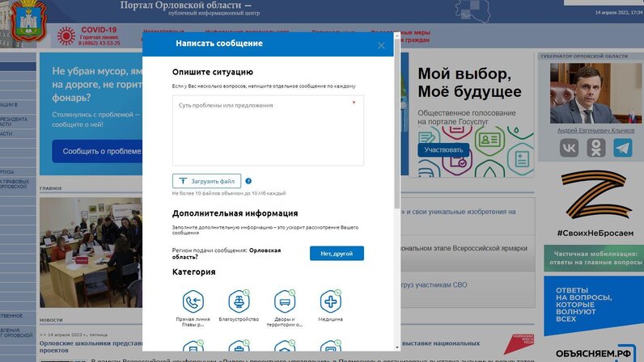This screenshot has width=644, height=362.
Task: Open the Всероссийской ярмарки news item
Action: pos(464,248)
